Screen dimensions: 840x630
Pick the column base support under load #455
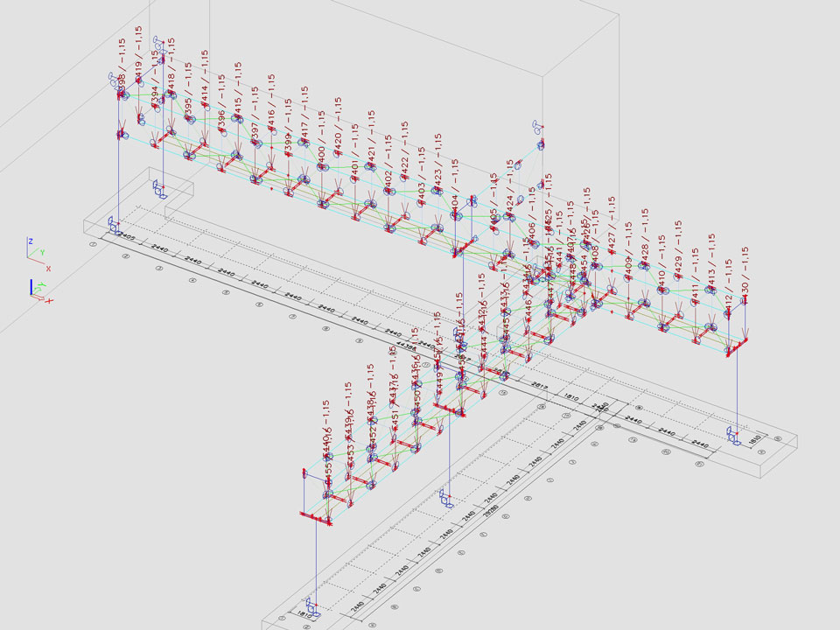[312, 605]
